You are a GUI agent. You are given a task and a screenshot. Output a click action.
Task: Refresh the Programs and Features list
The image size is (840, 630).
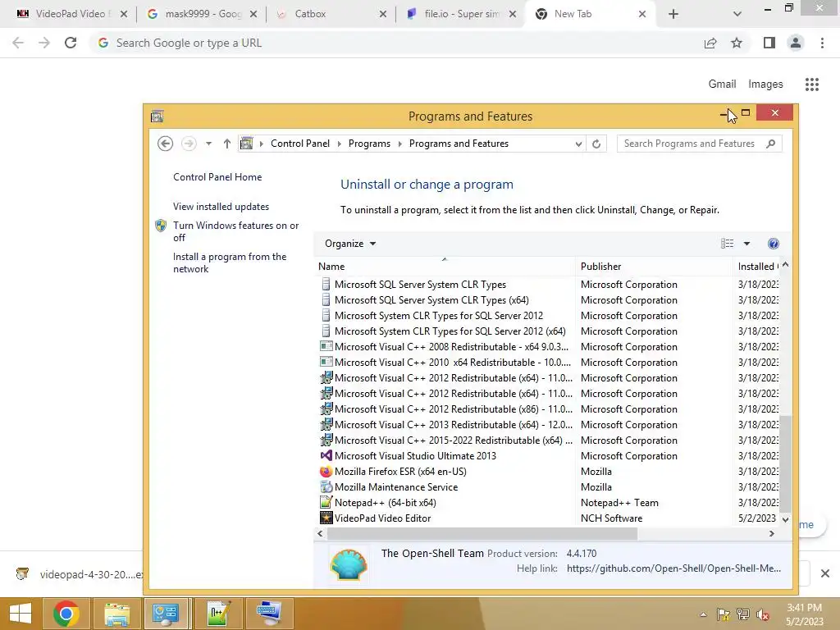point(596,144)
